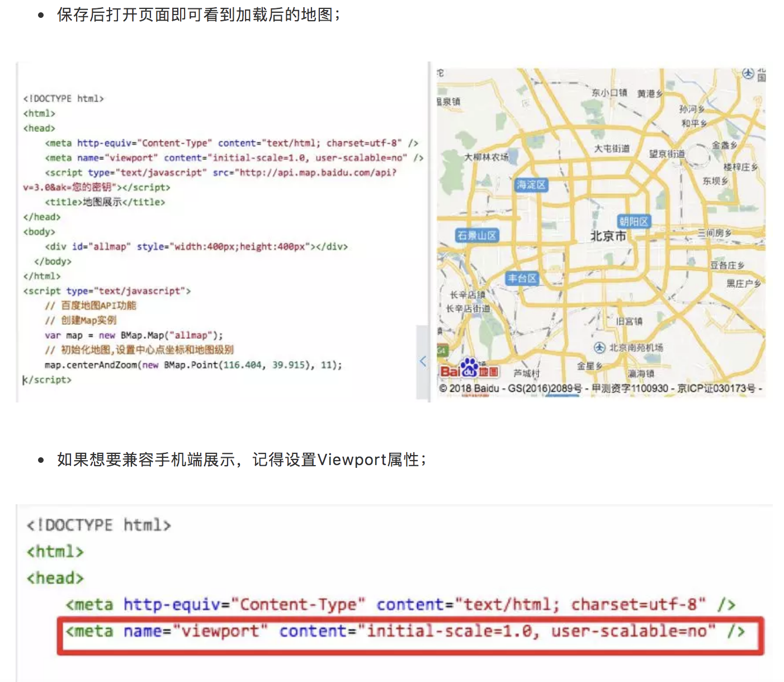Click the // 百度地图API功能 comment line
This screenshot has height=682, width=784.
tap(91, 305)
